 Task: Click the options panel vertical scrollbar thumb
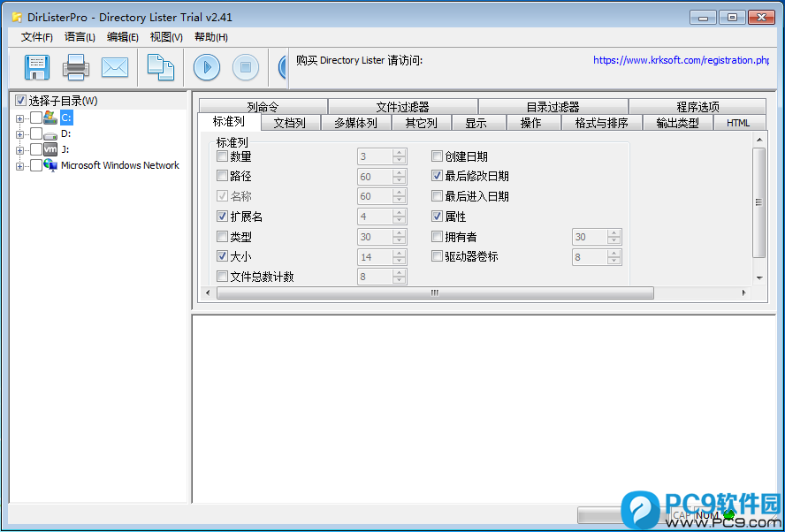(x=759, y=202)
